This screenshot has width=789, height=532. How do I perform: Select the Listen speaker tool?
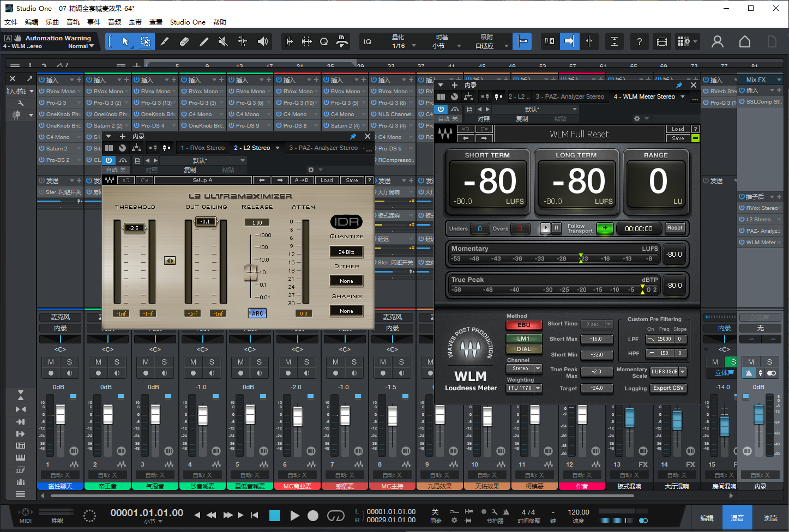point(262,41)
